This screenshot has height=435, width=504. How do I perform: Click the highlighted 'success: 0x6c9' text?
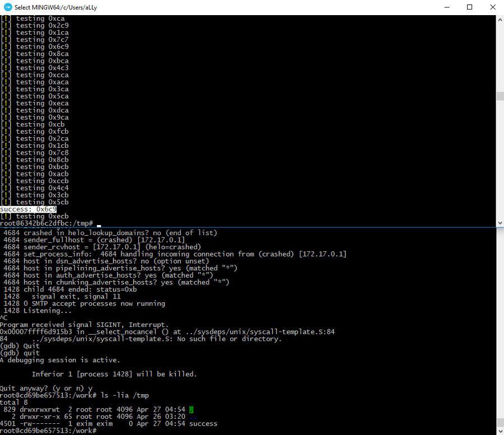click(x=28, y=209)
